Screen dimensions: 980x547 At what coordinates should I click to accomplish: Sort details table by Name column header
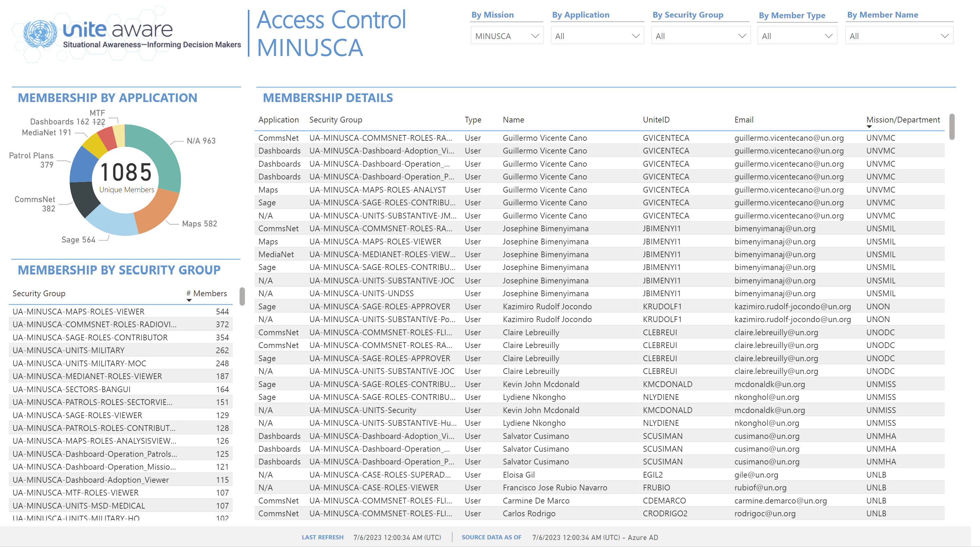(x=513, y=120)
